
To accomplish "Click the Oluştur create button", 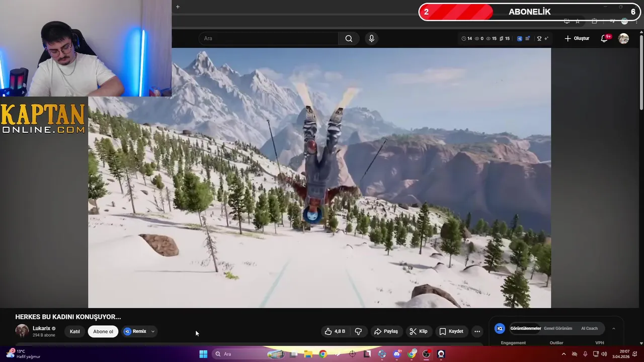I will pos(577,39).
